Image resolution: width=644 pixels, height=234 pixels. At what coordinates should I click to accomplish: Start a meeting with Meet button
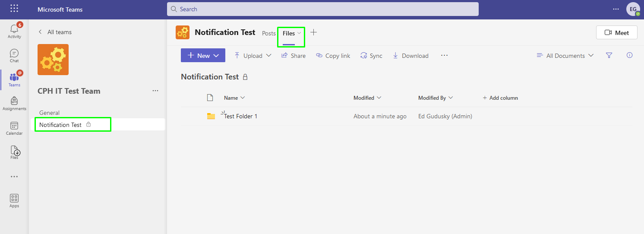[616, 32]
